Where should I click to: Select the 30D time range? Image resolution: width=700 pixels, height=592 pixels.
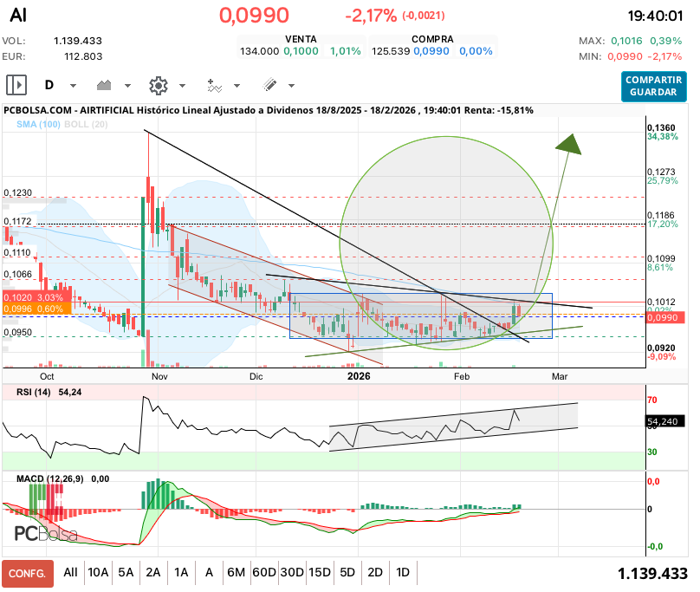(292, 572)
